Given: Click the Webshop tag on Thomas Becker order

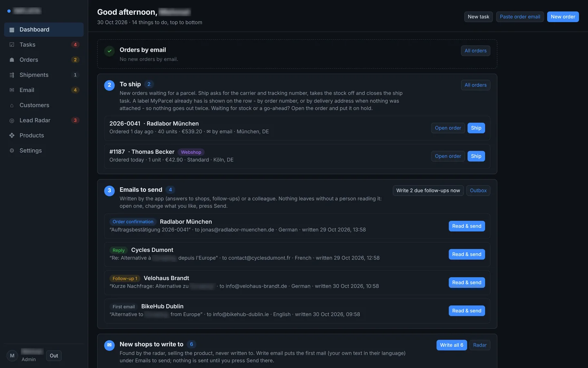Looking at the screenshot, I should [x=191, y=152].
